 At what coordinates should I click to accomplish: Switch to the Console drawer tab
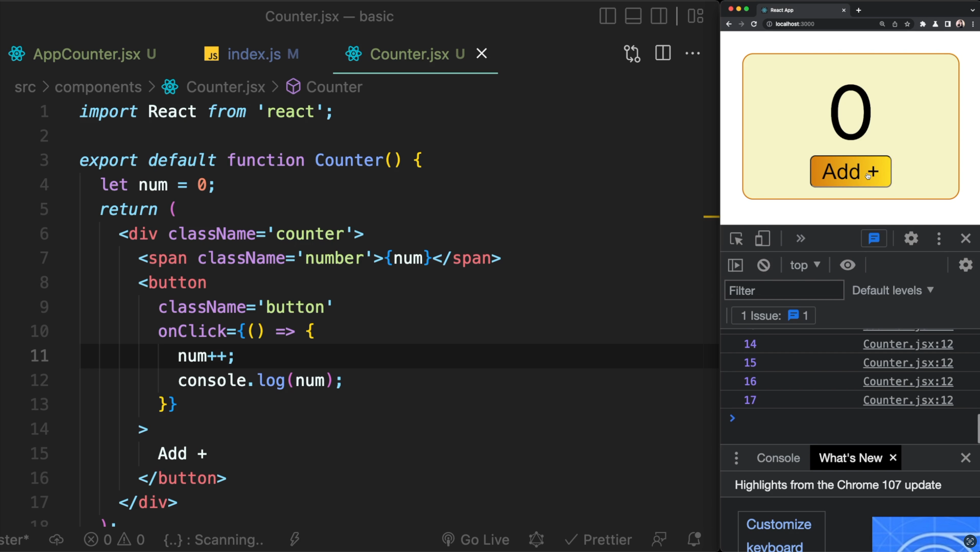pyautogui.click(x=778, y=458)
